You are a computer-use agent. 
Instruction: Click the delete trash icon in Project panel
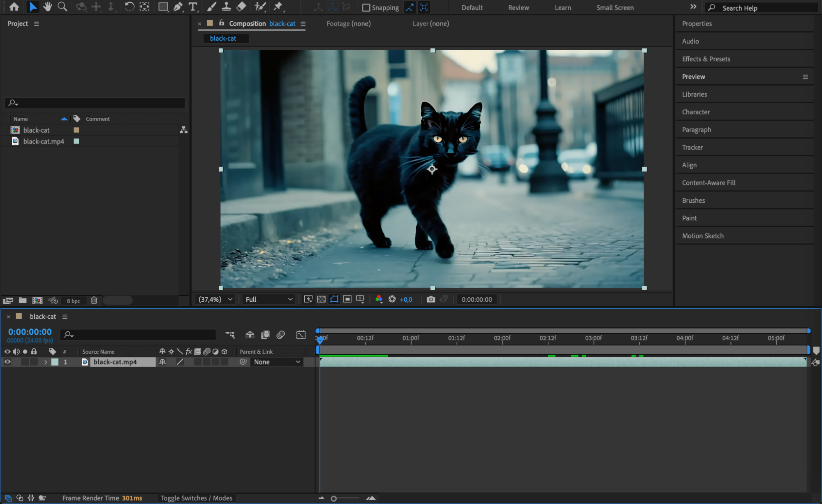coord(94,301)
